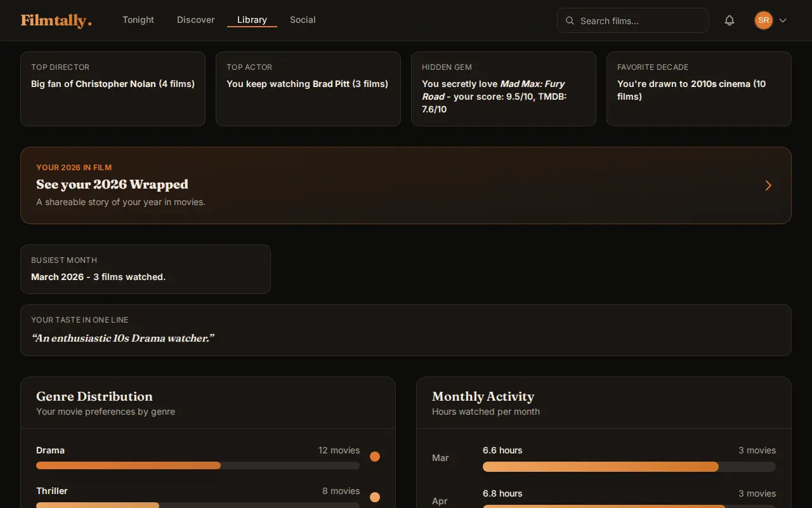Open the Social tab
This screenshot has height=508, width=812.
[x=303, y=20]
